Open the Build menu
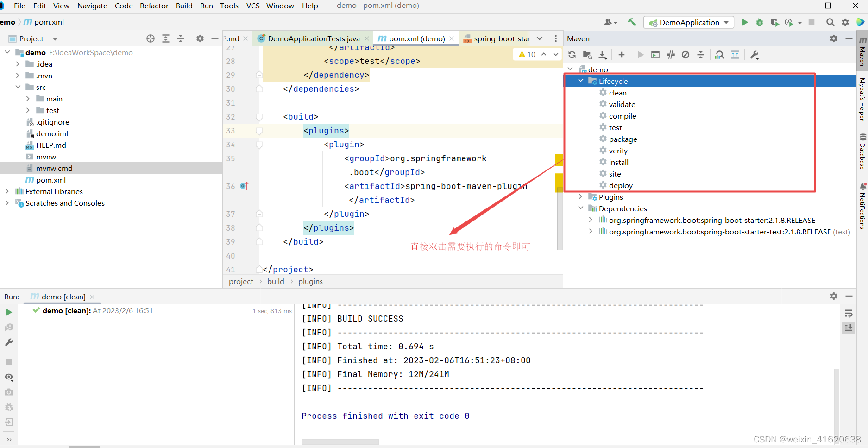Image resolution: width=868 pixels, height=448 pixels. [x=184, y=6]
